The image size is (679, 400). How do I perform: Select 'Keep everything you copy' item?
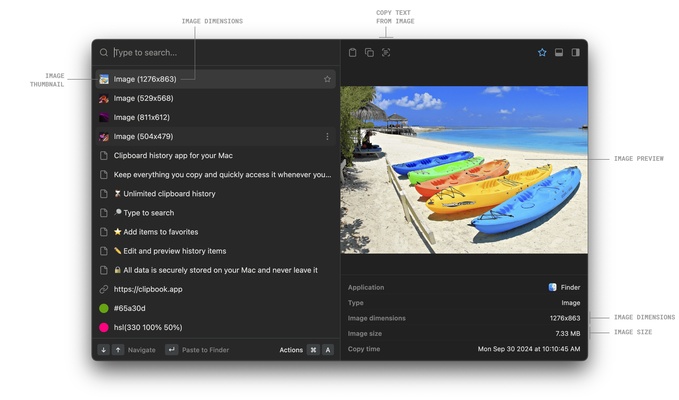coord(216,174)
